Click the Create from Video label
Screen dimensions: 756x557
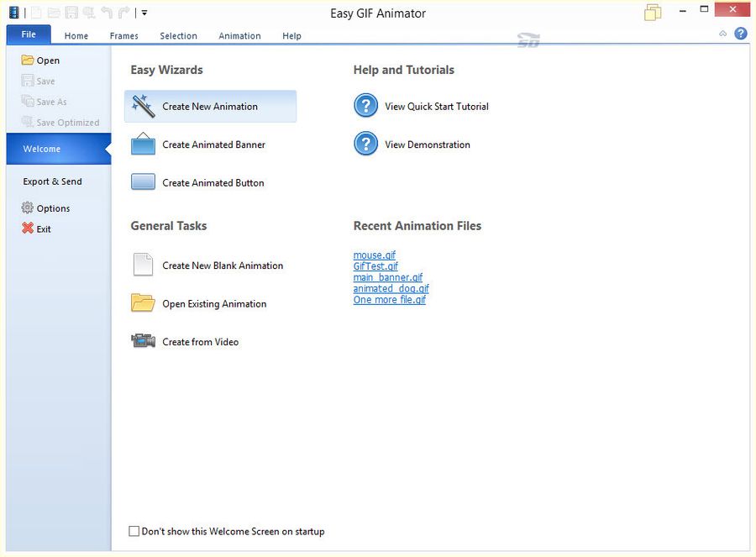point(201,342)
